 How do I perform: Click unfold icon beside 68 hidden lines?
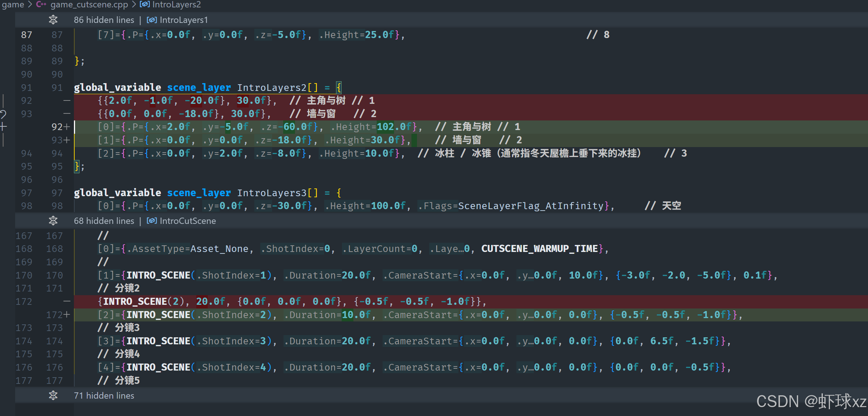coord(53,221)
